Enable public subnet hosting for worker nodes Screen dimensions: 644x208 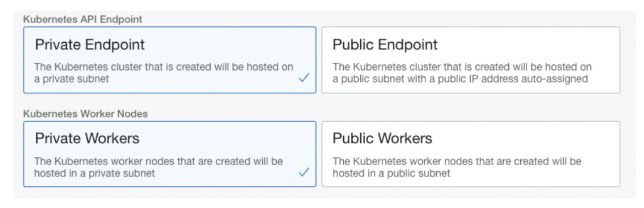coord(470,154)
